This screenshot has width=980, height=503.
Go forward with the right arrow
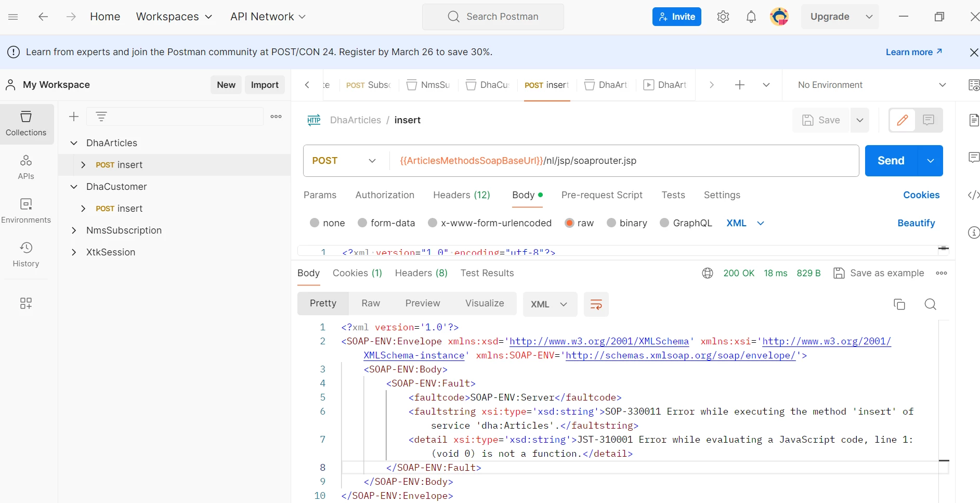pos(71,17)
